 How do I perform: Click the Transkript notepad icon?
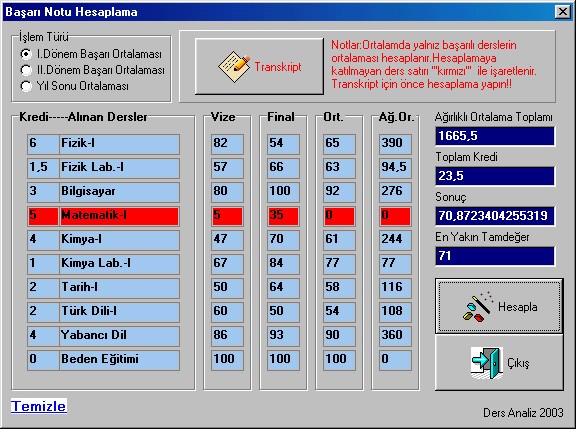click(x=234, y=67)
